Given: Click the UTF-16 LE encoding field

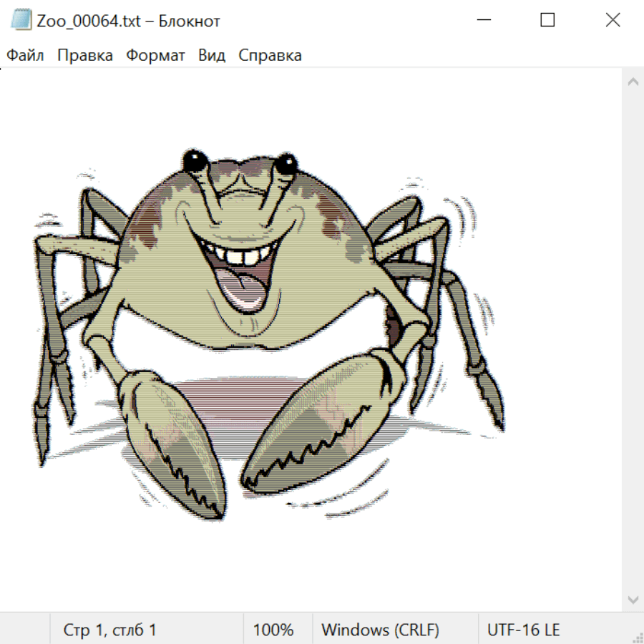Looking at the screenshot, I should (523, 630).
